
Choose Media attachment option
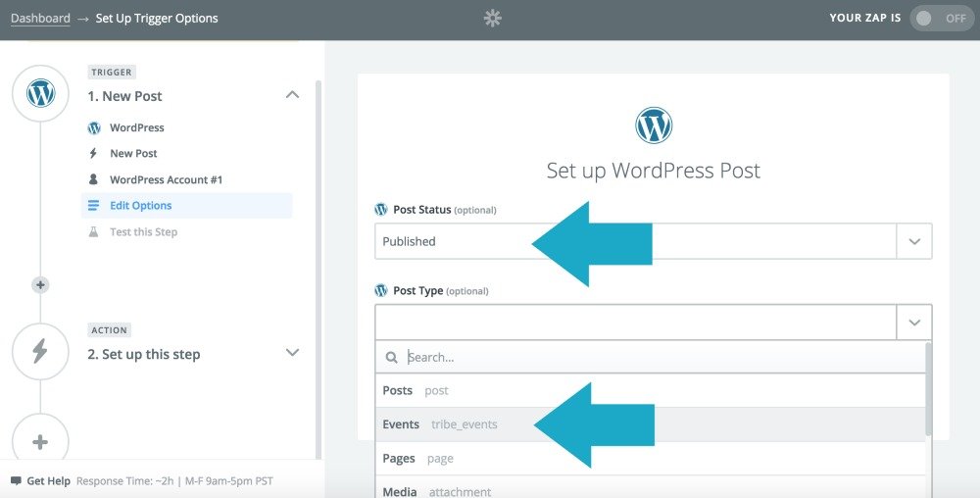click(x=650, y=487)
